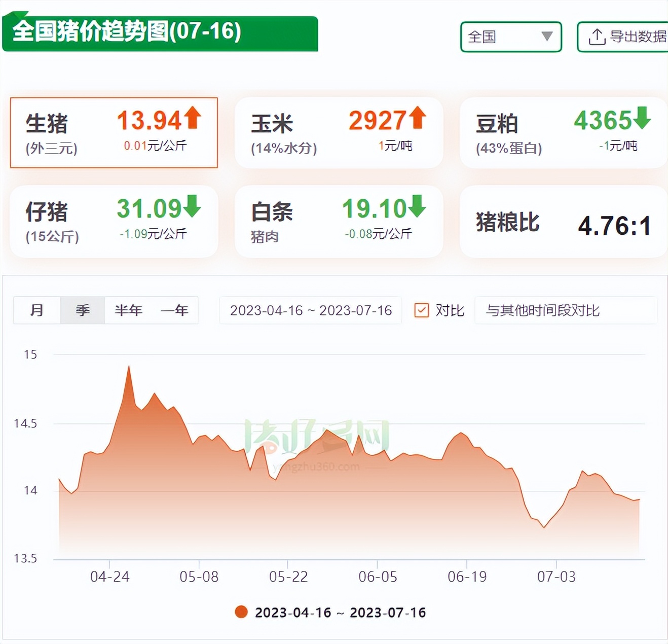Viewport: 668px width, 644px height.
Task: Switch chart range to 月
Action: (37, 310)
